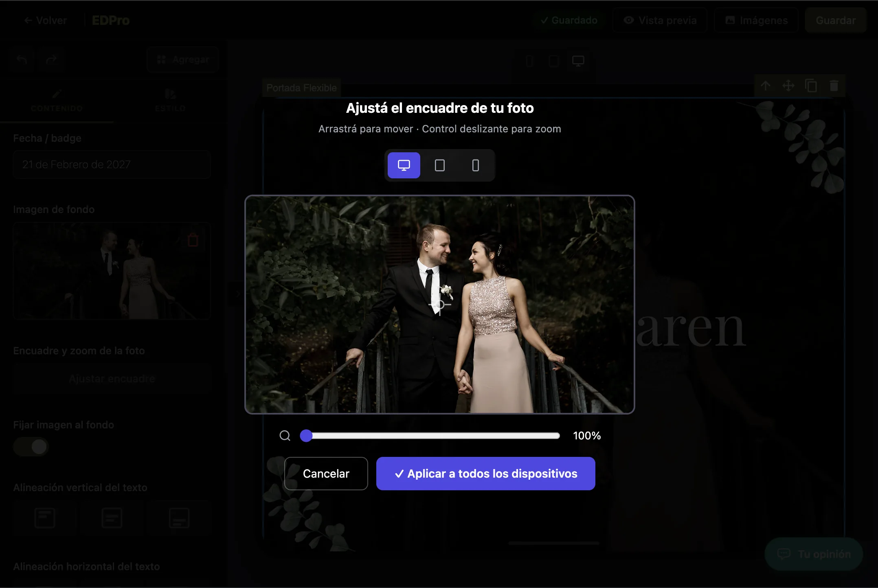This screenshot has width=878, height=588.
Task: Click the EDPro logo
Action: 111,20
